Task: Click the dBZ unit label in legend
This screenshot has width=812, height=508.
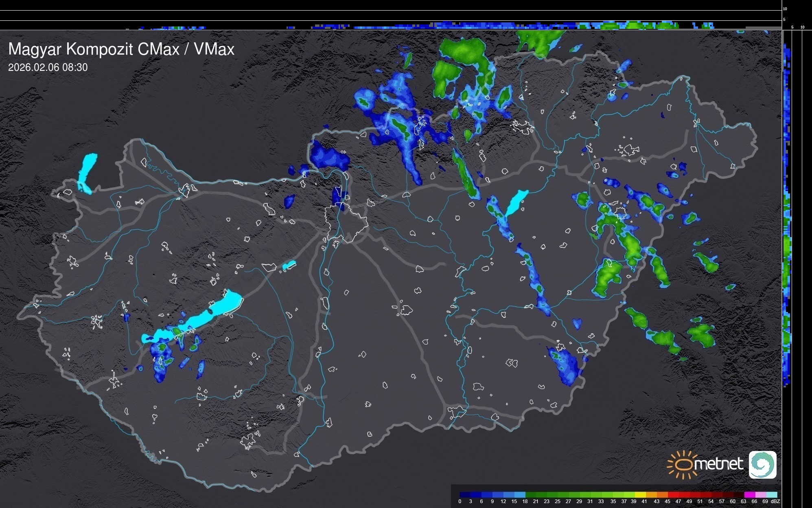Action: 775,501
